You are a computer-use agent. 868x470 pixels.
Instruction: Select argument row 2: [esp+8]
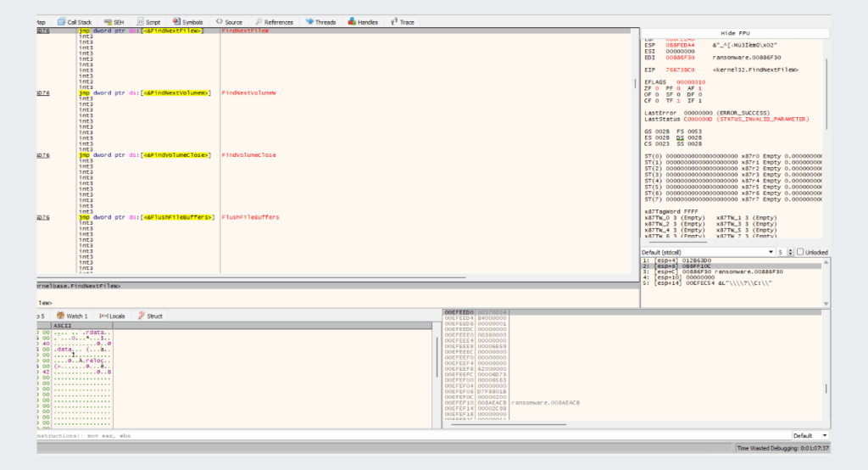(732, 266)
